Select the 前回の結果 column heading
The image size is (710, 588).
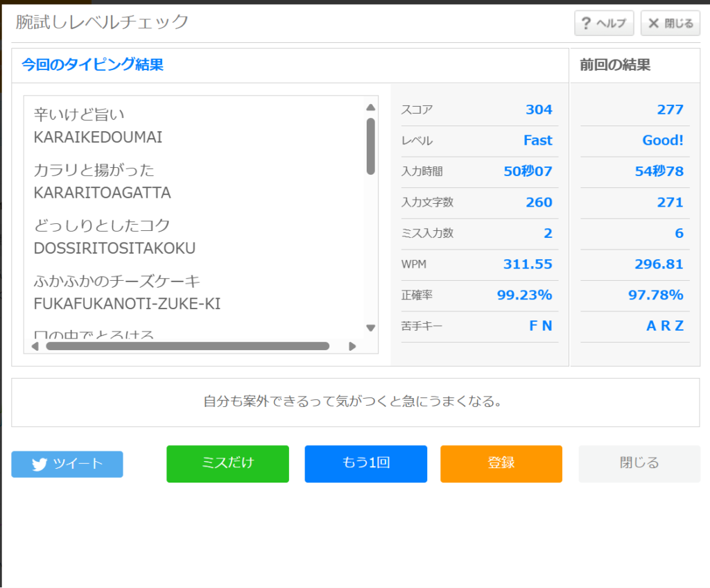[615, 65]
